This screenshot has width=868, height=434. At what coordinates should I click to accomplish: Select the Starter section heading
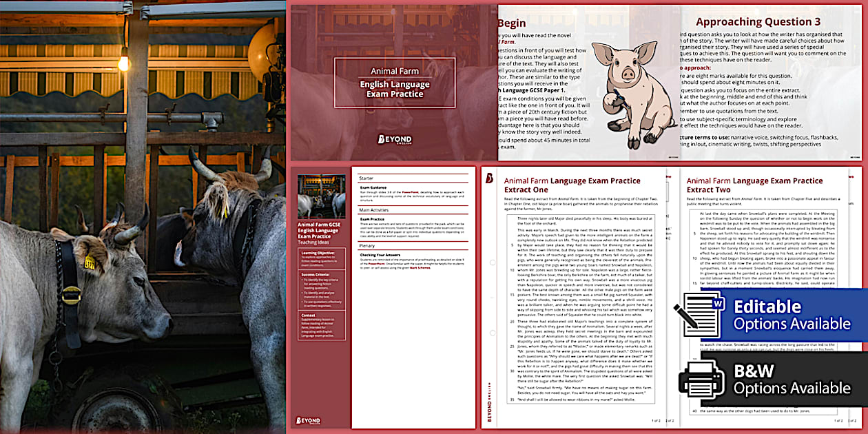[366, 178]
